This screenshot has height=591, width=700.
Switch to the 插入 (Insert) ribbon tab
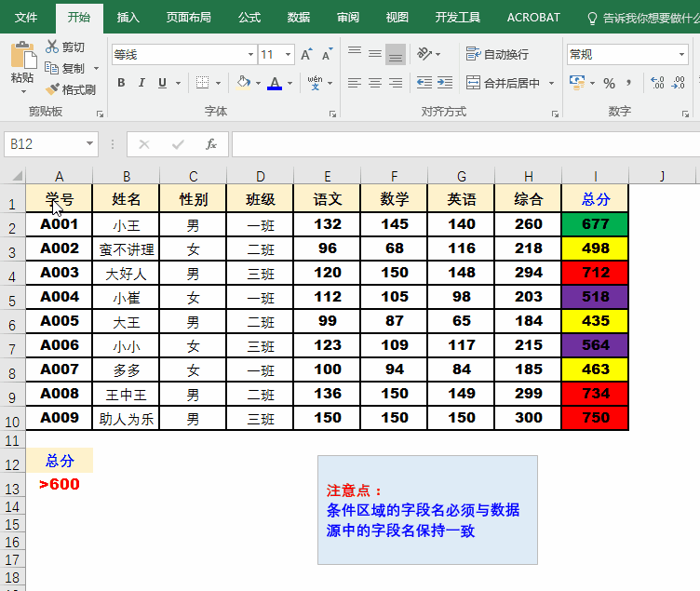(128, 17)
